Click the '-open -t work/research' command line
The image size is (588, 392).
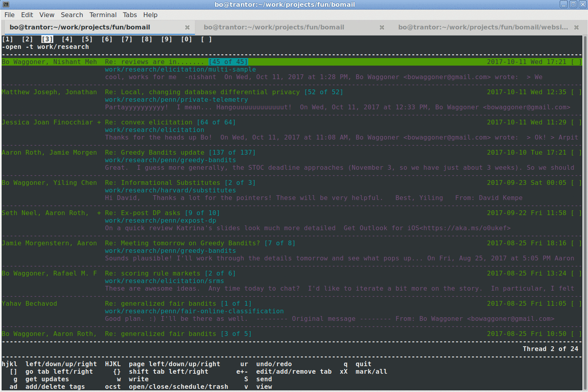(x=45, y=47)
